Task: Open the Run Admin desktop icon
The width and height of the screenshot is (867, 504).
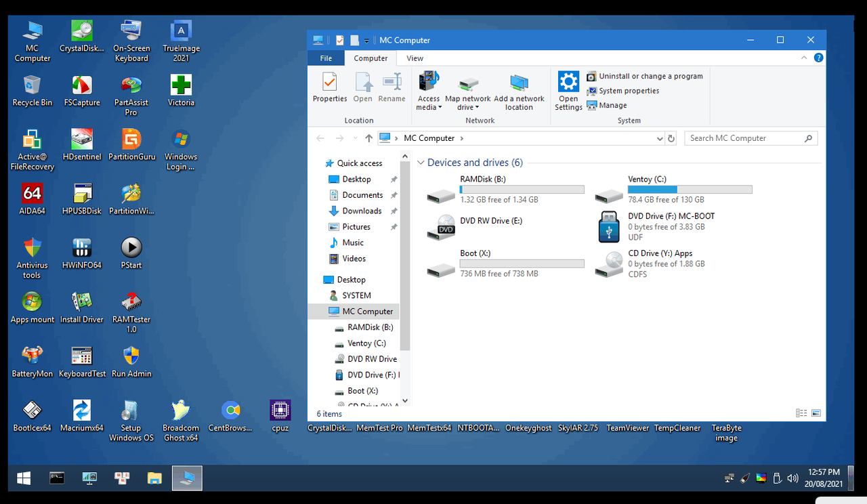Action: 131,361
